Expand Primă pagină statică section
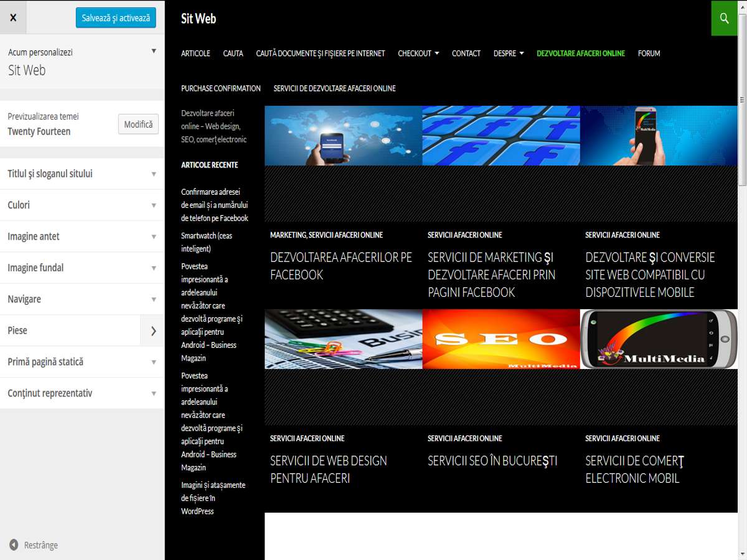 pyautogui.click(x=82, y=362)
